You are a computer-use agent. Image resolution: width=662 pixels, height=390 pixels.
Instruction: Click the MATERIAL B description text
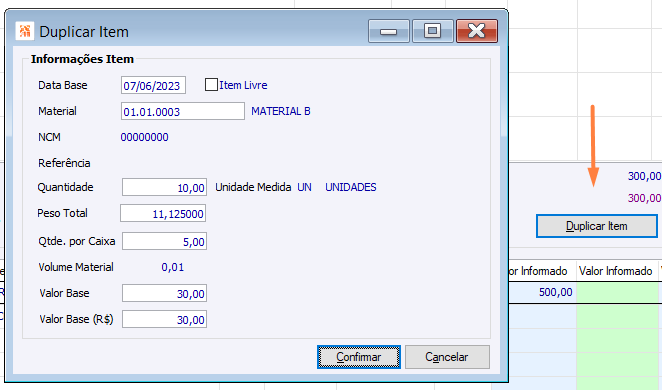pos(281,111)
